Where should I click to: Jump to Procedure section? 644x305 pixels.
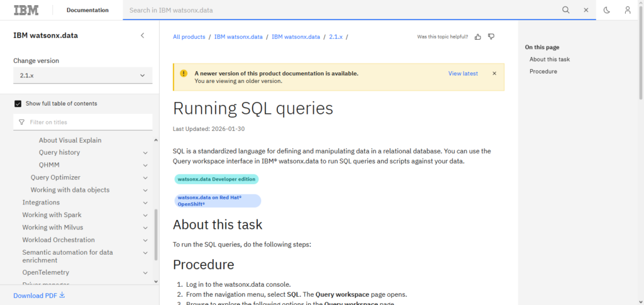(543, 72)
